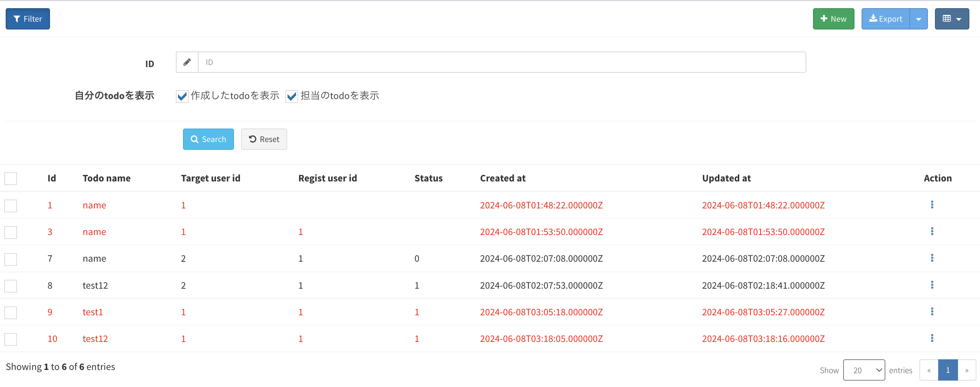Screen dimensions: 980x387
Task: Uncheck 担当のtodoを表示 checkbox
Action: 291,96
